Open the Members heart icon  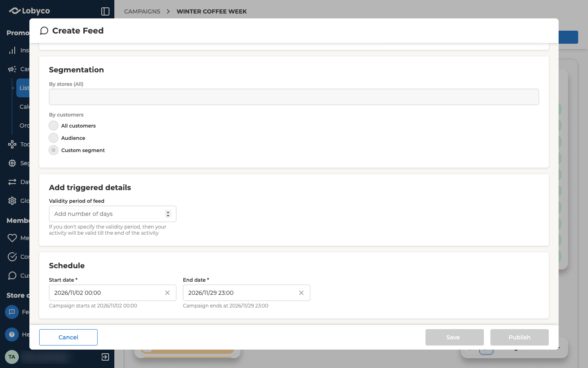tap(12, 238)
